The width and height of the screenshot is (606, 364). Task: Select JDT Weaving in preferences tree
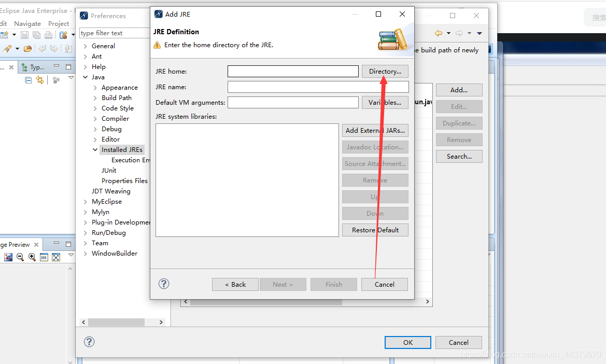111,191
